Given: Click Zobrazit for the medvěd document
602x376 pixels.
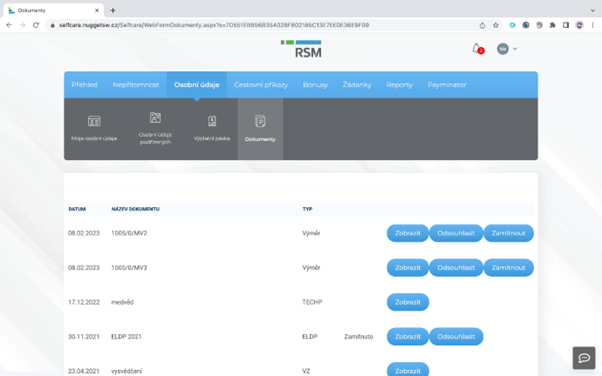Looking at the screenshot, I should pos(408,302).
